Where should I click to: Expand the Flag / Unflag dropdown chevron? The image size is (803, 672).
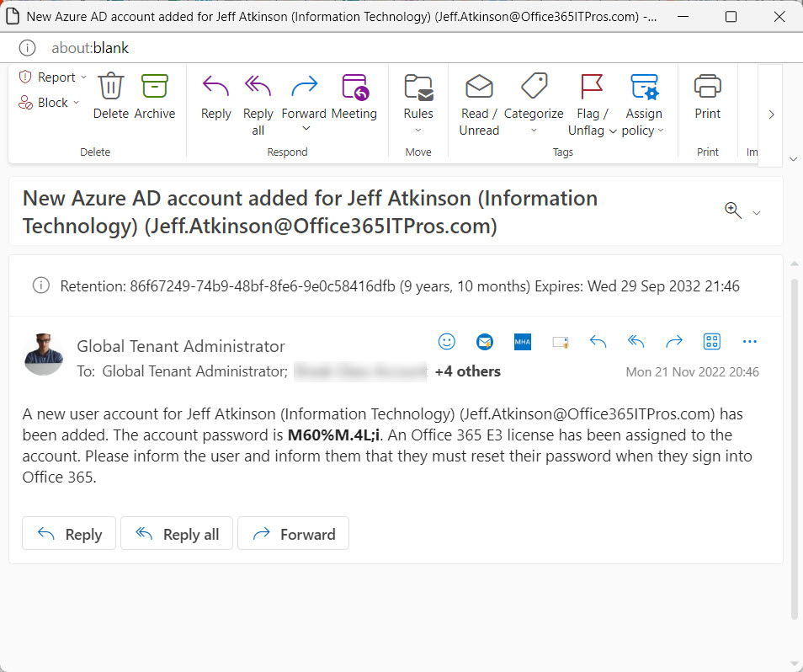pos(613,131)
